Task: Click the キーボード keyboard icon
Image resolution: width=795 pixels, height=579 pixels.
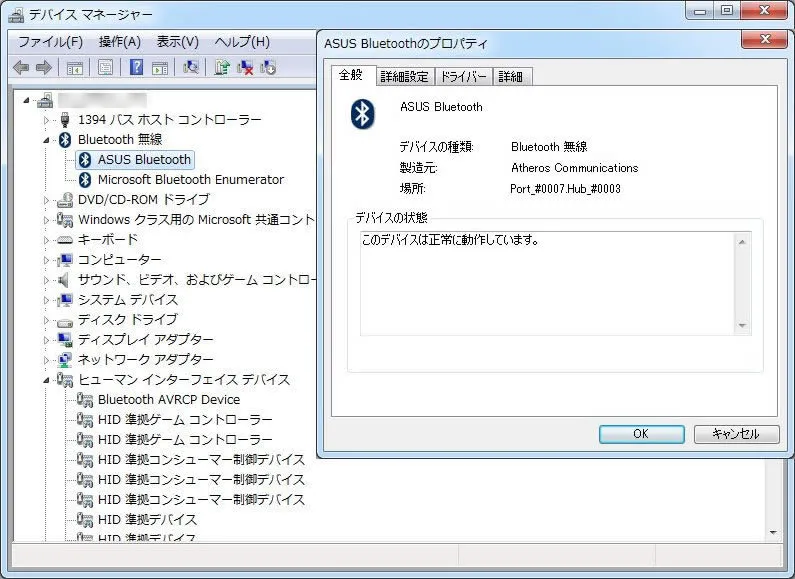Action: click(65, 240)
